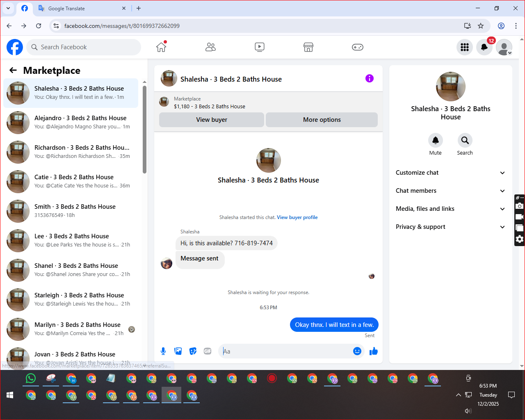The height and width of the screenshot is (420, 525).
Task: Open the Friends icon in top navigation
Action: [x=210, y=47]
